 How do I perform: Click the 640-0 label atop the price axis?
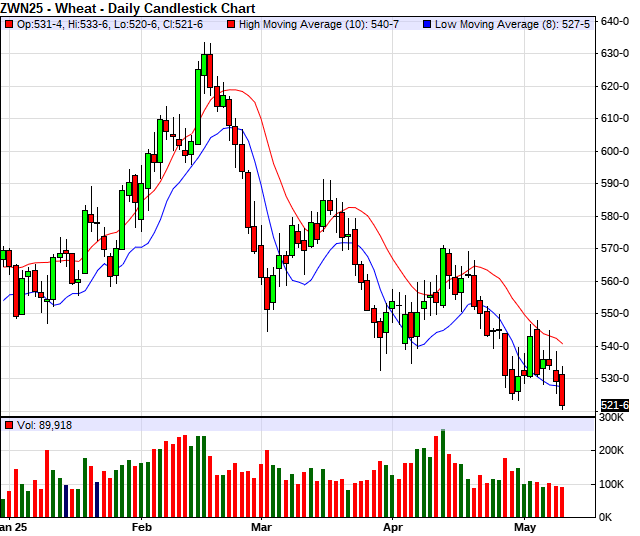[614, 21]
